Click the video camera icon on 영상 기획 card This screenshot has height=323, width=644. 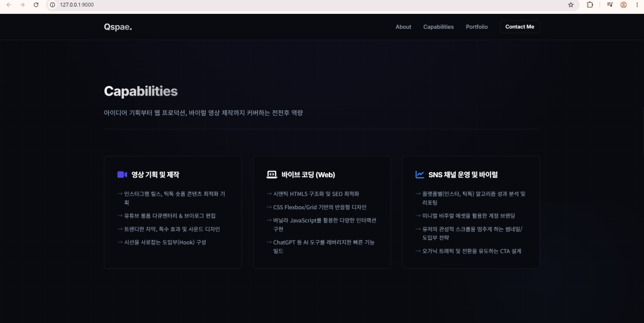122,175
